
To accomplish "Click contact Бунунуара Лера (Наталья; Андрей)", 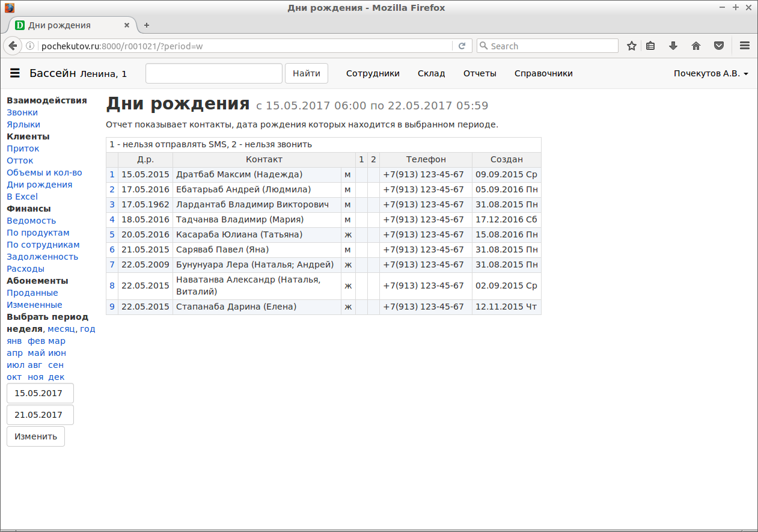I will 255,264.
